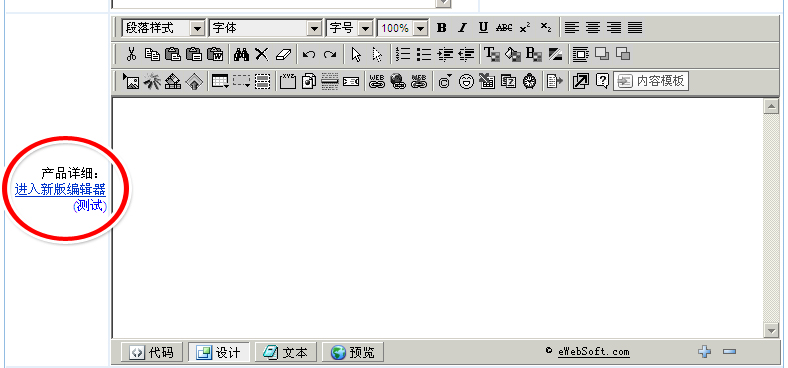Toggle underline formatting
The width and height of the screenshot is (788, 368).
[483, 28]
